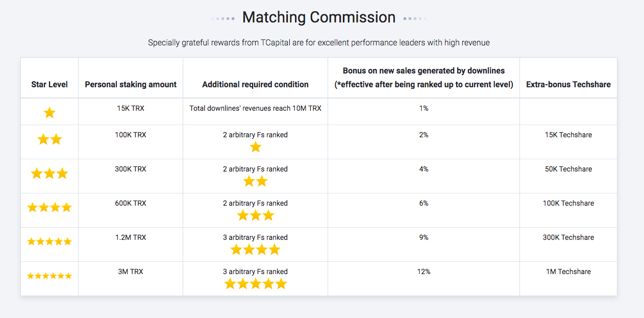
Task: Click the 300K Techshare cell
Action: click(x=568, y=237)
